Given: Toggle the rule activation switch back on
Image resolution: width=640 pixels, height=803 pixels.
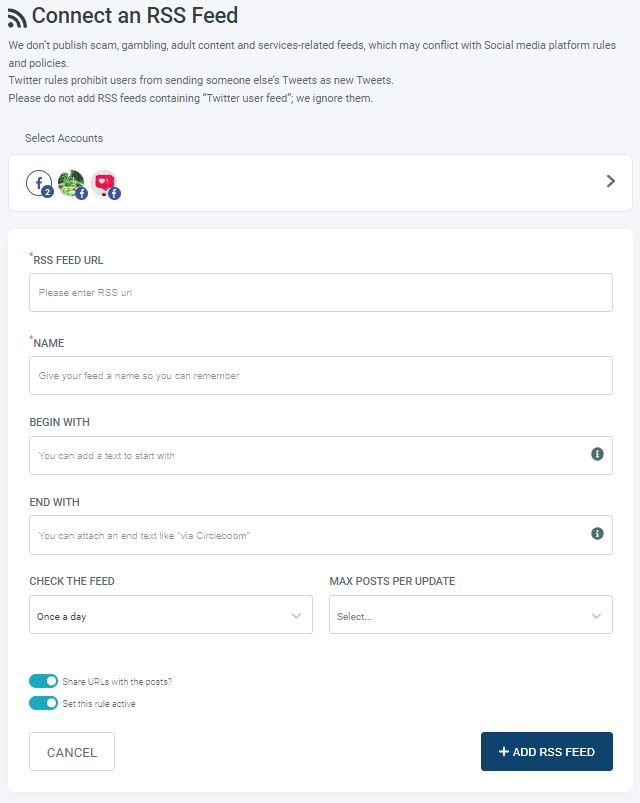Looking at the screenshot, I should pyautogui.click(x=41, y=701).
